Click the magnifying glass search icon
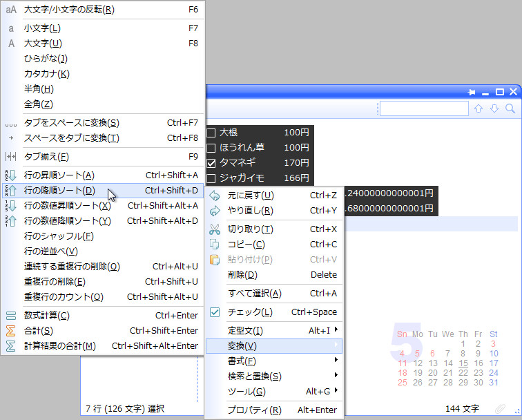This screenshot has width=522, height=420. tap(510, 108)
